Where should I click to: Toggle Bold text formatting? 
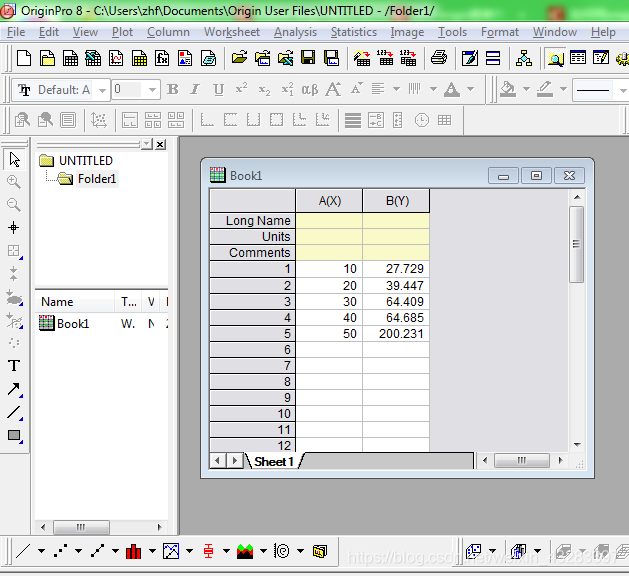tap(173, 89)
